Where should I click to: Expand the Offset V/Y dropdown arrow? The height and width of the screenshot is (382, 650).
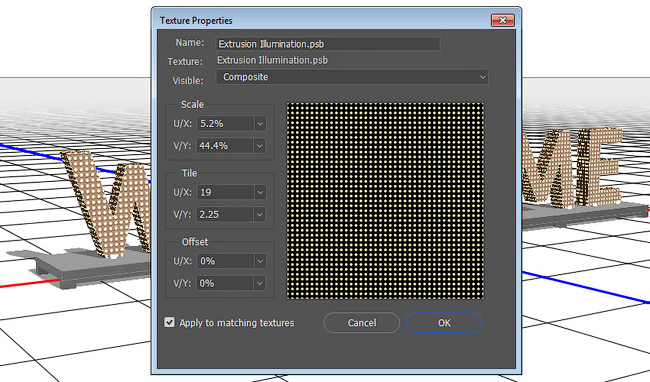click(260, 283)
